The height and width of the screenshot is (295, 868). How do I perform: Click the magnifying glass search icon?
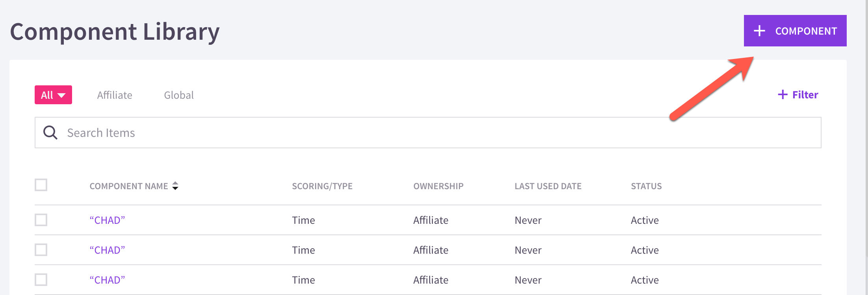pyautogui.click(x=50, y=133)
